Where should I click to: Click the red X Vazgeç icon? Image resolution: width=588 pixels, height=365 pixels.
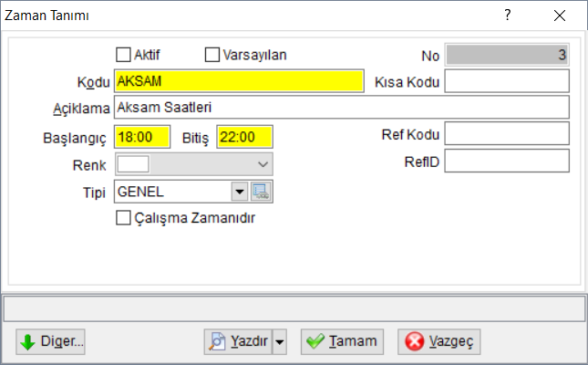[415, 341]
